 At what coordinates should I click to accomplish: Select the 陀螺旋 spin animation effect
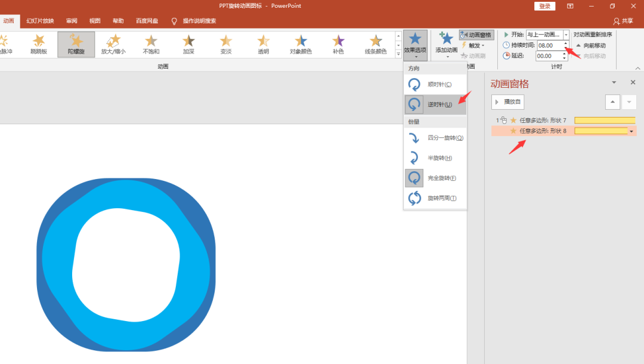76,44
